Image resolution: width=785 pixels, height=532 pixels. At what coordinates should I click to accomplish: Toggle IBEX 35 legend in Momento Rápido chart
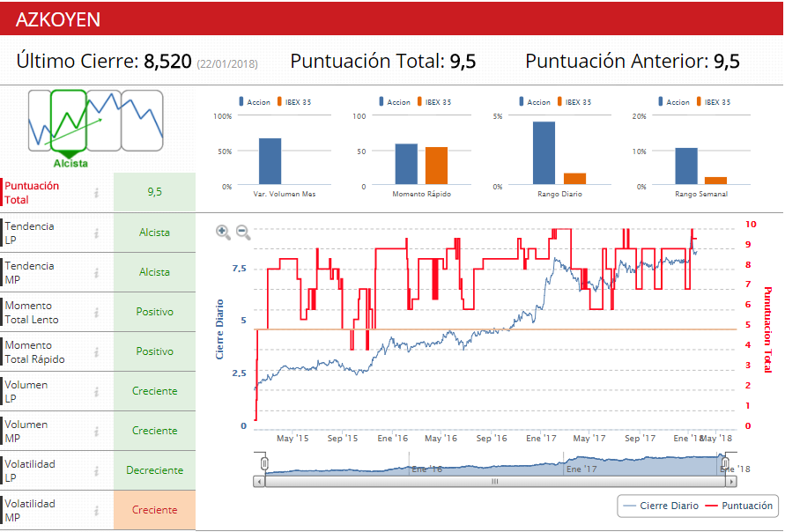[x=434, y=101]
